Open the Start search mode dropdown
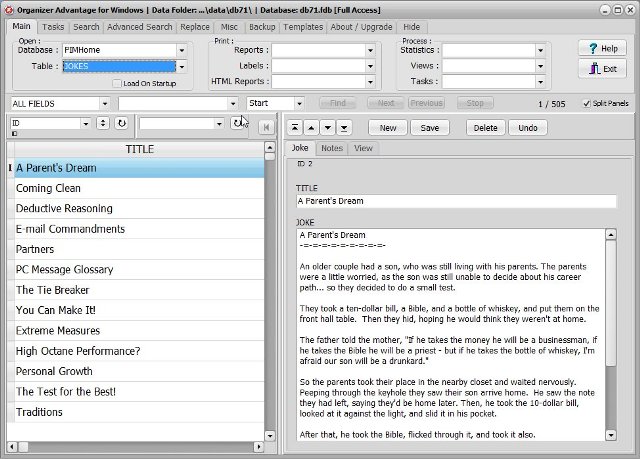Image resolution: width=640 pixels, height=459 pixels. point(299,104)
